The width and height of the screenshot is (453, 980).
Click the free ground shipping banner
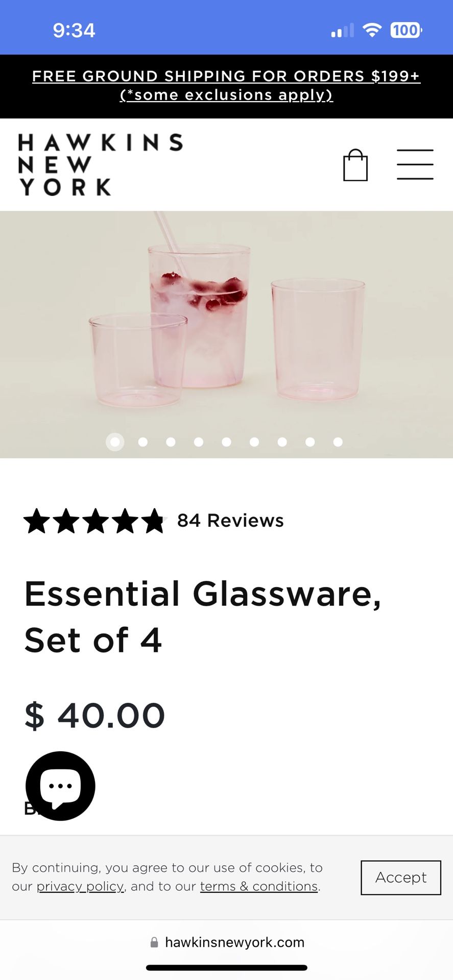coord(226,85)
